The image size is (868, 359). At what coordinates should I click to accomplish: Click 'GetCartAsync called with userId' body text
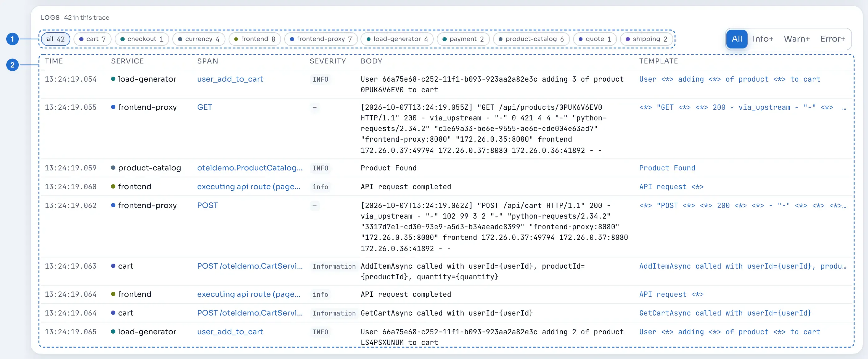447,313
